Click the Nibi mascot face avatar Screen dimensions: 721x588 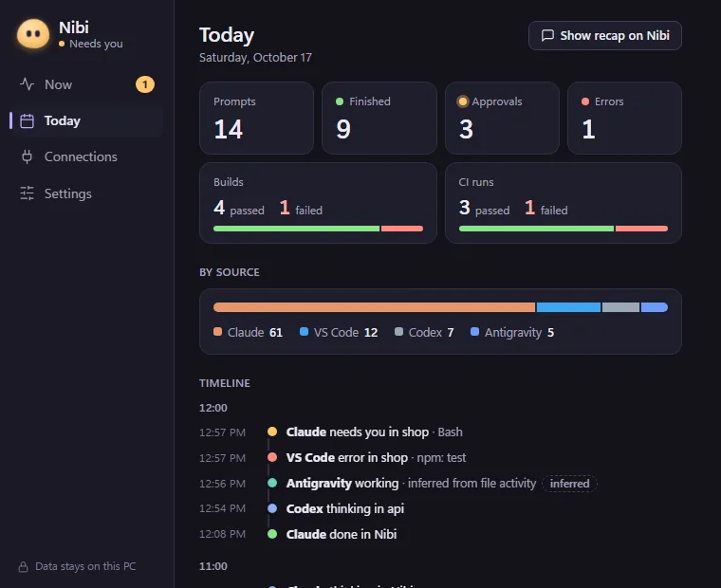(33, 34)
